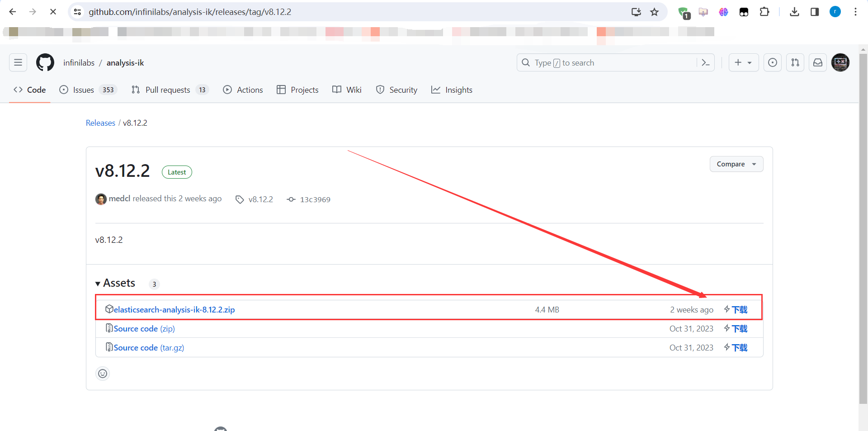Open the Issues tab
The width and height of the screenshot is (868, 431).
pyautogui.click(x=88, y=90)
